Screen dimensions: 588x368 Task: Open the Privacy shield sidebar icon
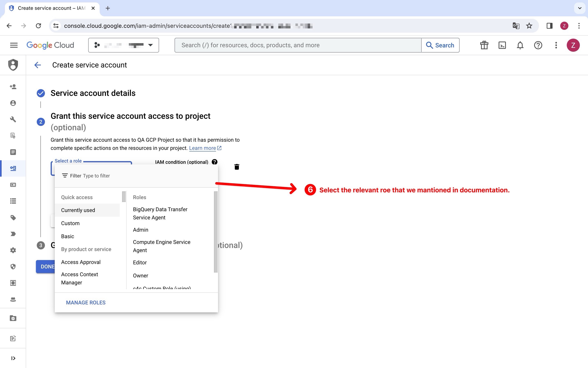pyautogui.click(x=13, y=267)
